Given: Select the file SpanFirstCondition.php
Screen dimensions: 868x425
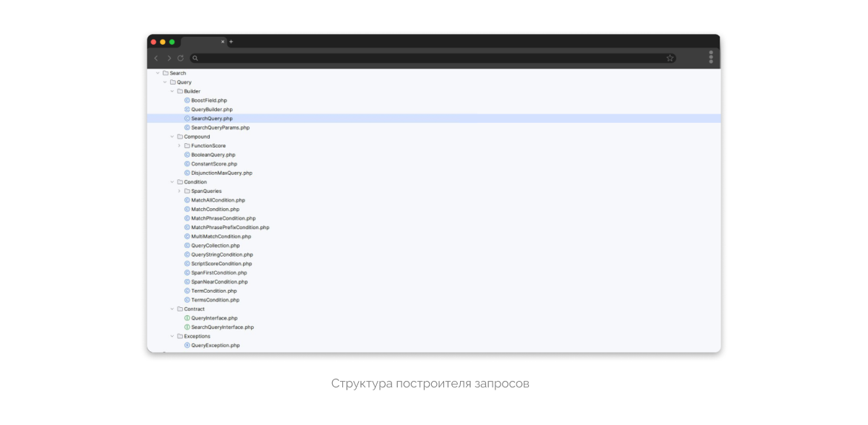Looking at the screenshot, I should point(219,272).
